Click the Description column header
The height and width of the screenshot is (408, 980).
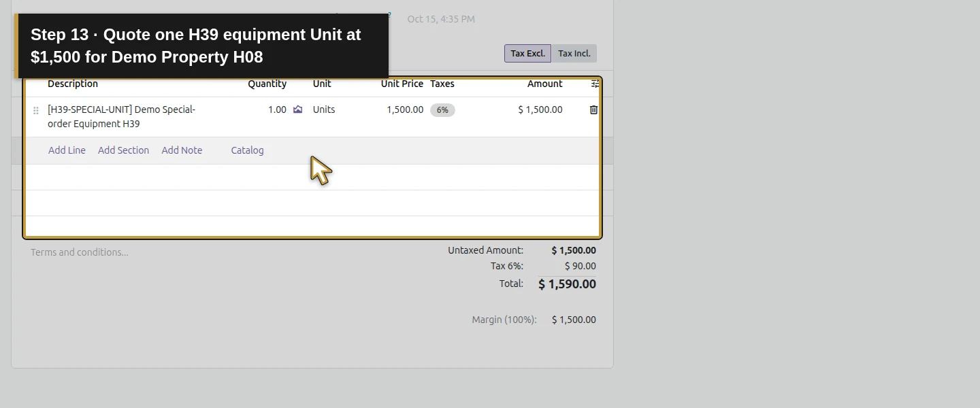pyautogui.click(x=73, y=84)
